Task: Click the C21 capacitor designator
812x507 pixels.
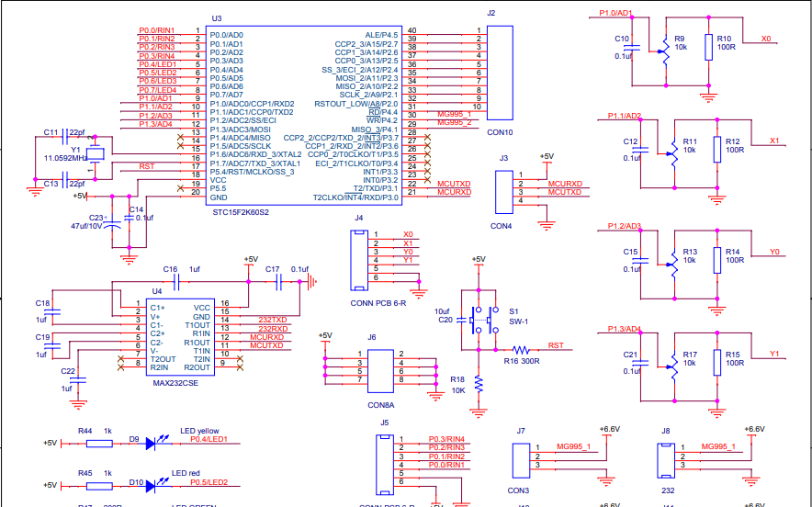Action: (630, 355)
